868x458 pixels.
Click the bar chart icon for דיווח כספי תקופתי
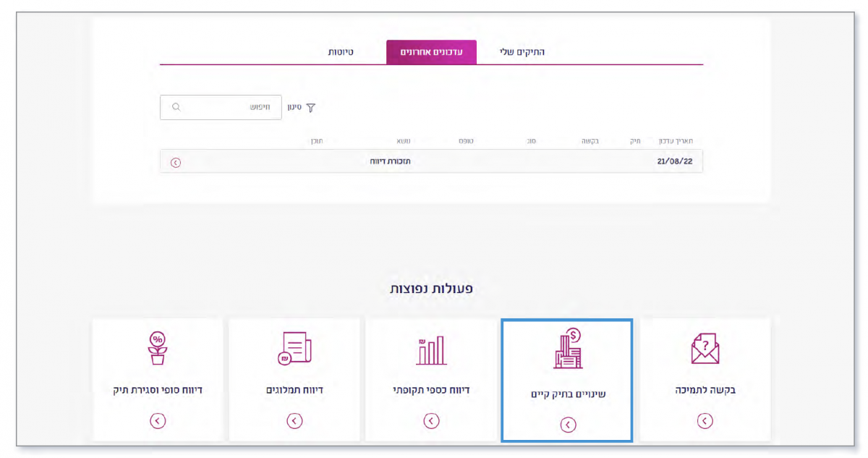431,350
